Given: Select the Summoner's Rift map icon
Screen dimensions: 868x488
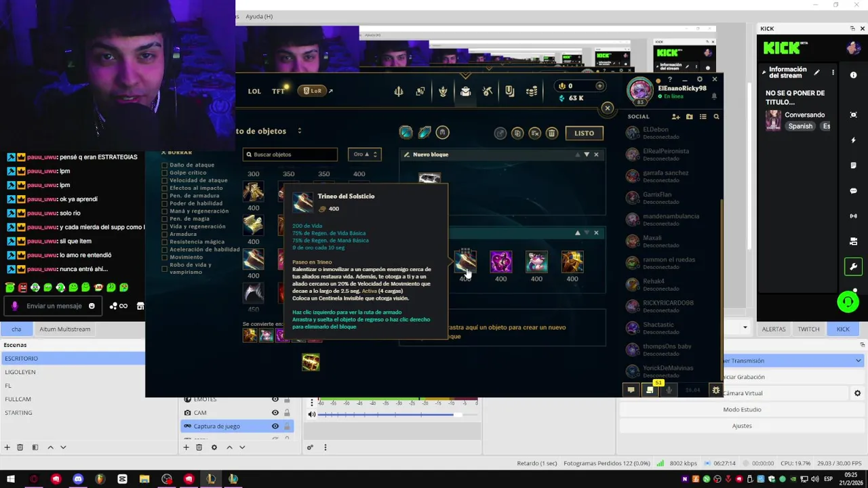Looking at the screenshot, I should click(406, 132).
